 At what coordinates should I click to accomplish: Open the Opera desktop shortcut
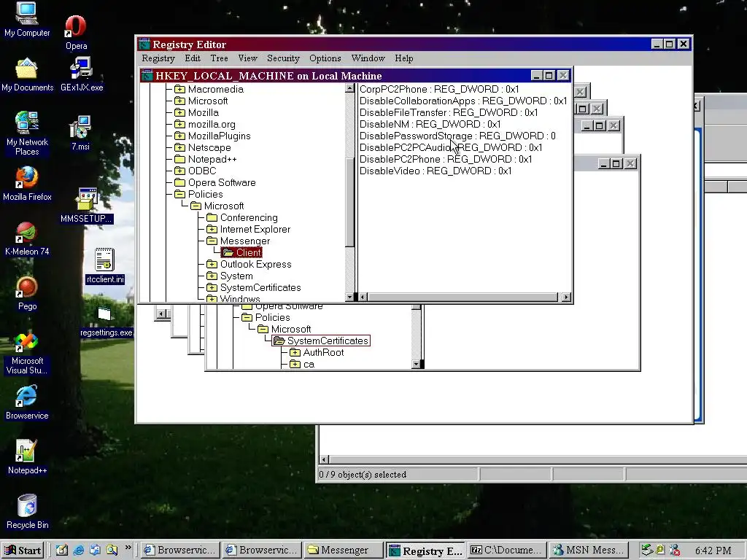(76, 32)
